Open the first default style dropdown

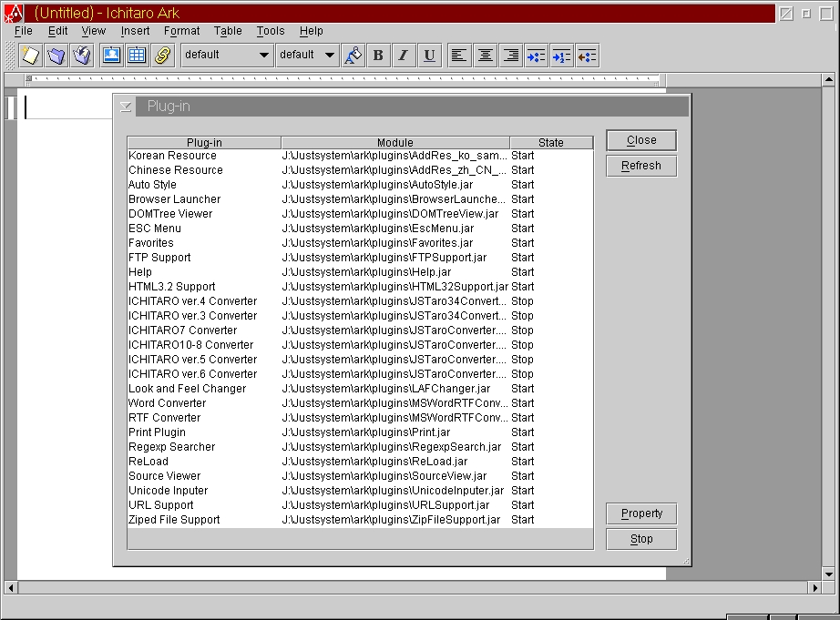[227, 55]
